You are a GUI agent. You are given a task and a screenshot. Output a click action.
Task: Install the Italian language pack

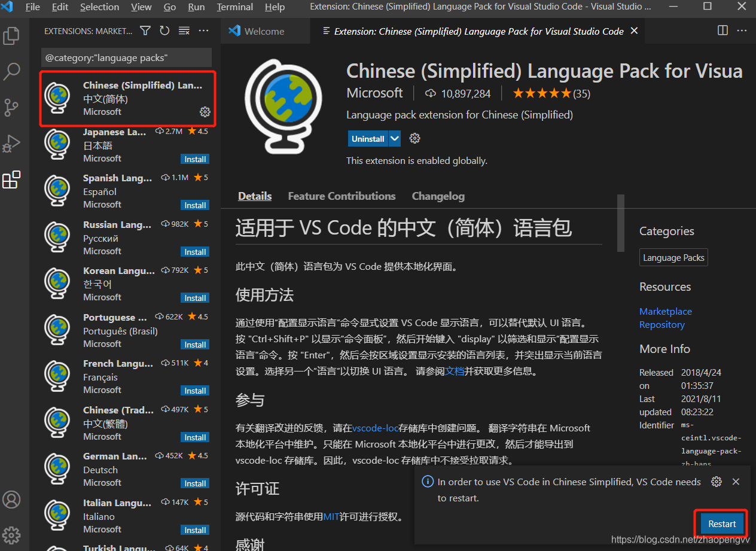click(195, 530)
